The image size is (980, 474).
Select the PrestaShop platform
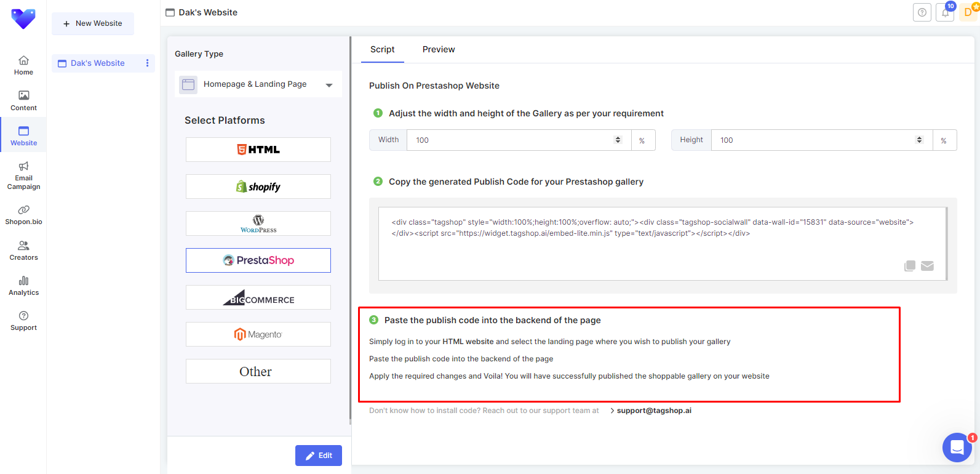point(258,260)
